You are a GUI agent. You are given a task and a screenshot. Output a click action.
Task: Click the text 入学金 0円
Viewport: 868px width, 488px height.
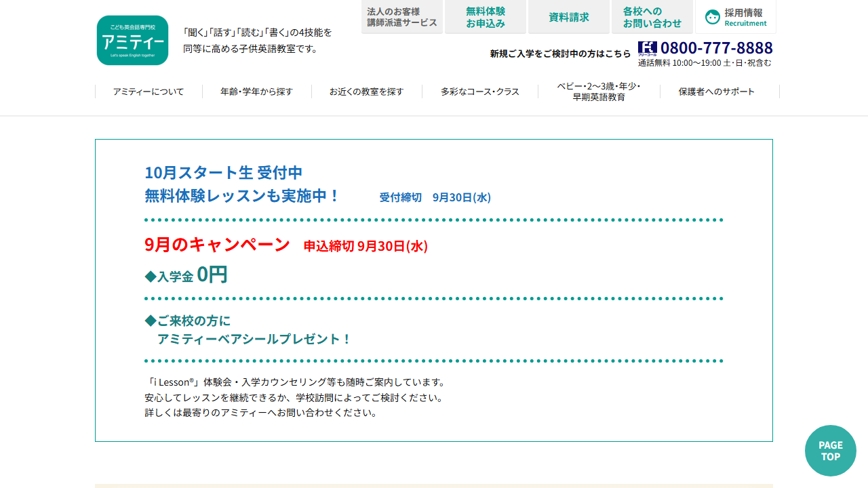[x=186, y=274]
